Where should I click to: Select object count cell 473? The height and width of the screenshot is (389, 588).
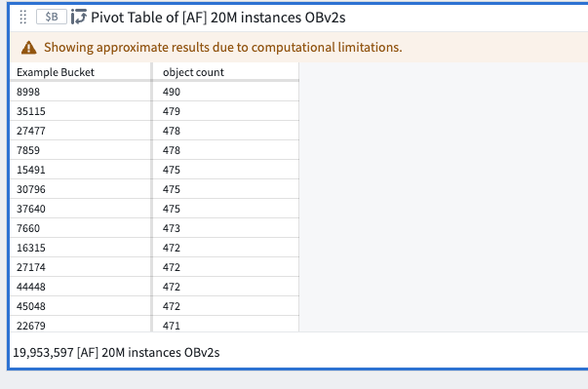(x=226, y=228)
